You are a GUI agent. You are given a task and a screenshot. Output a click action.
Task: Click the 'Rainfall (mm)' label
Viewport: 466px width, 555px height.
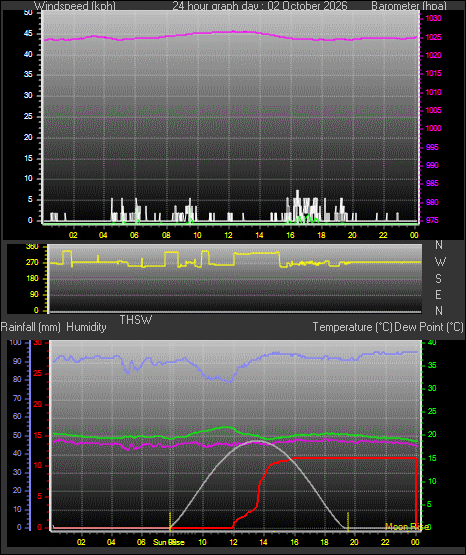tap(31, 327)
